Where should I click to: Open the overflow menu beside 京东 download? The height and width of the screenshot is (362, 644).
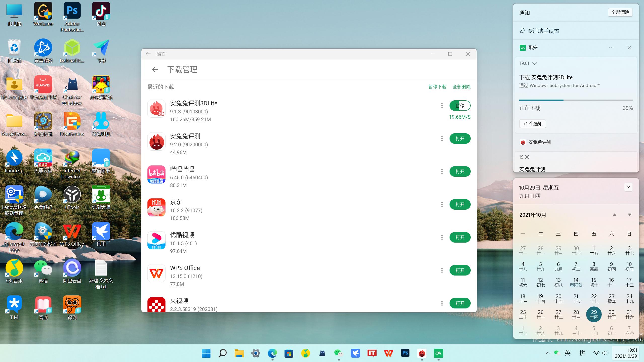[441, 204]
